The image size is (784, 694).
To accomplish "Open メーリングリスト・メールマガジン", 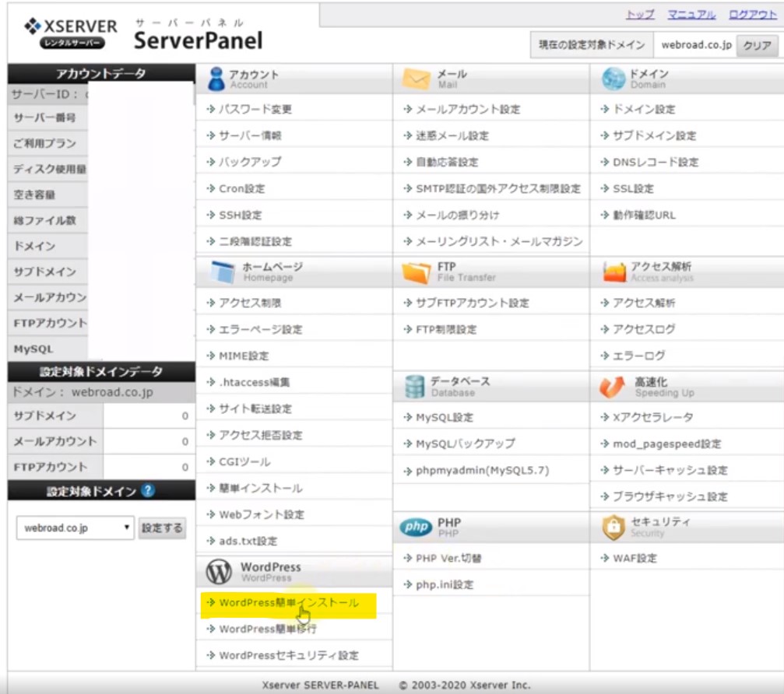I will [x=499, y=241].
